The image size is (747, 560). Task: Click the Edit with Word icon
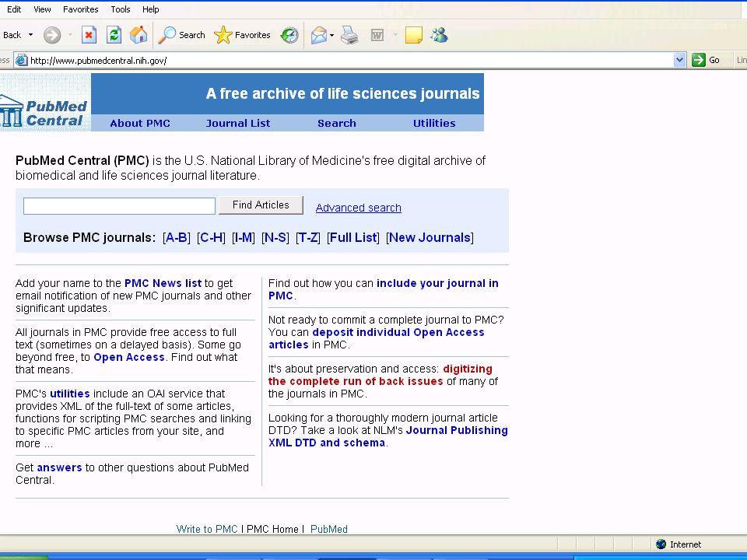pos(377,35)
